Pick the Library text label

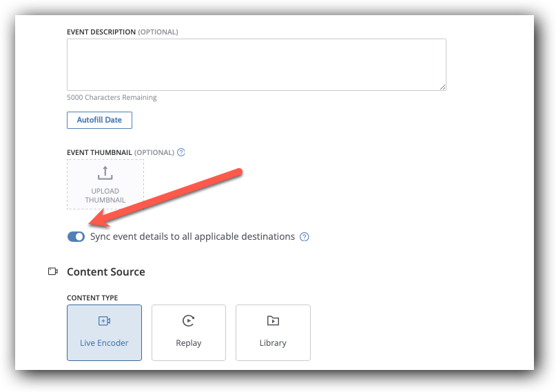(x=273, y=343)
